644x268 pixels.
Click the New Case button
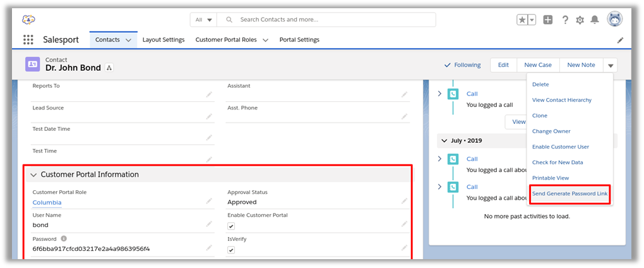point(537,65)
